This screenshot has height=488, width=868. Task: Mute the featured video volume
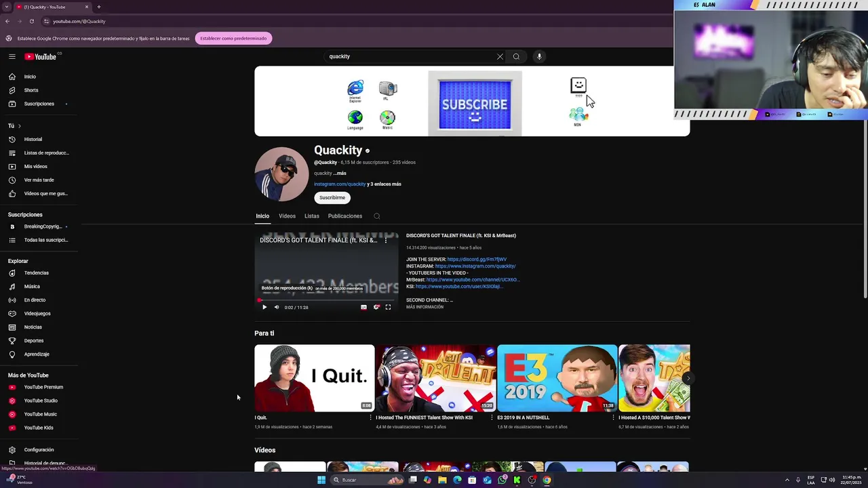277,307
